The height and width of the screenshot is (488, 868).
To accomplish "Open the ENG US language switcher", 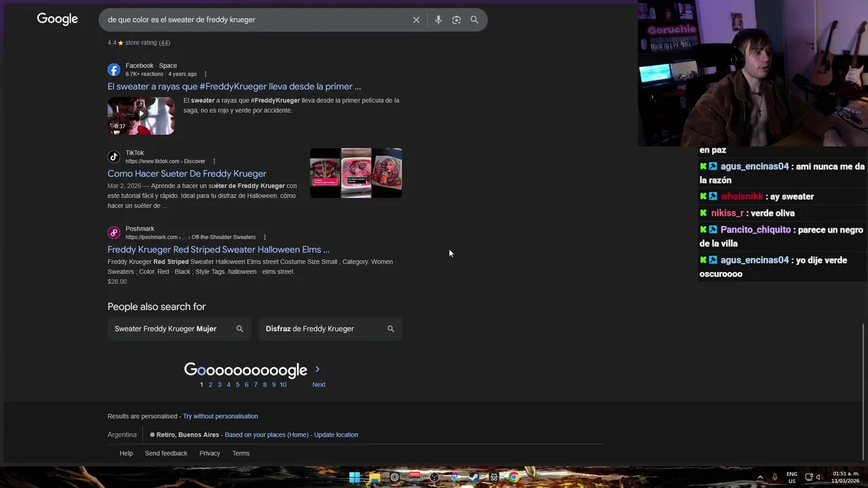I will (x=791, y=477).
